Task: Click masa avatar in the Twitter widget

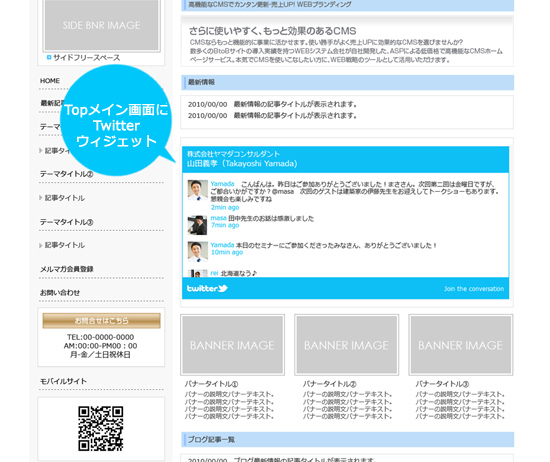Action: (x=197, y=225)
